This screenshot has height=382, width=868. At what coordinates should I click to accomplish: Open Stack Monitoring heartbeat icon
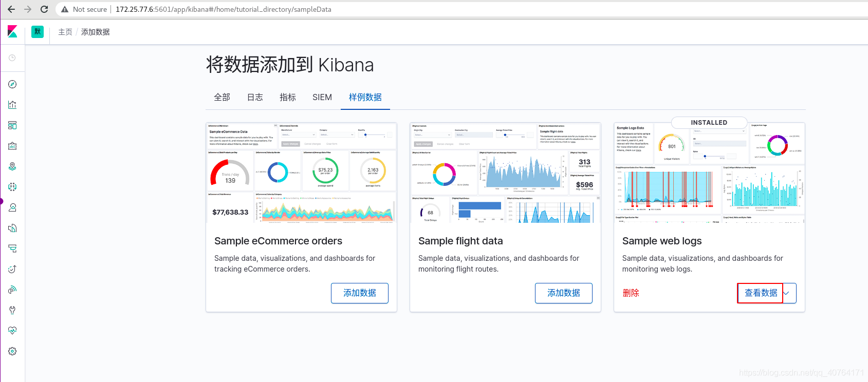point(12,331)
